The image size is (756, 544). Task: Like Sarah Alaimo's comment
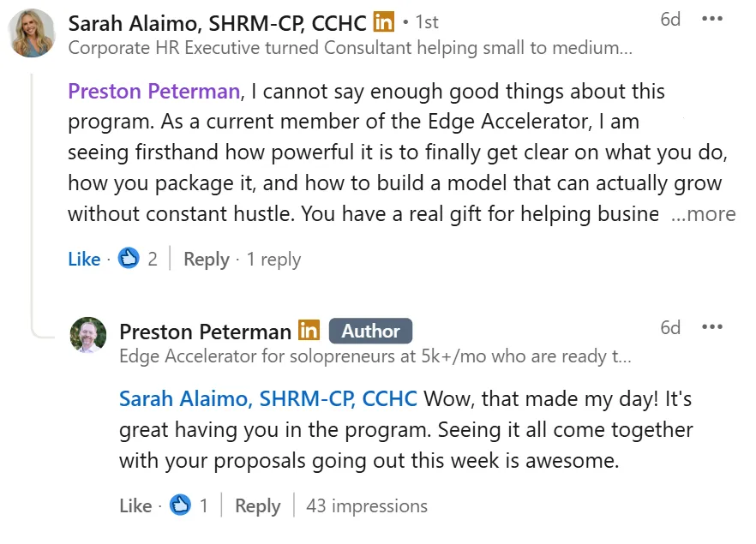coord(84,259)
